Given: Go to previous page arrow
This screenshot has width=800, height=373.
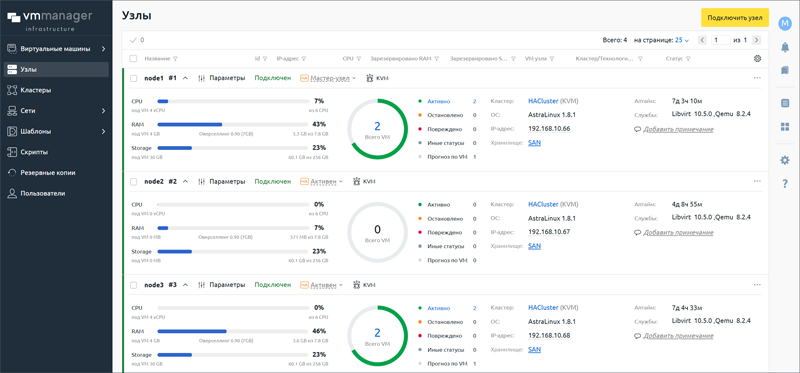Looking at the screenshot, I should coord(702,40).
